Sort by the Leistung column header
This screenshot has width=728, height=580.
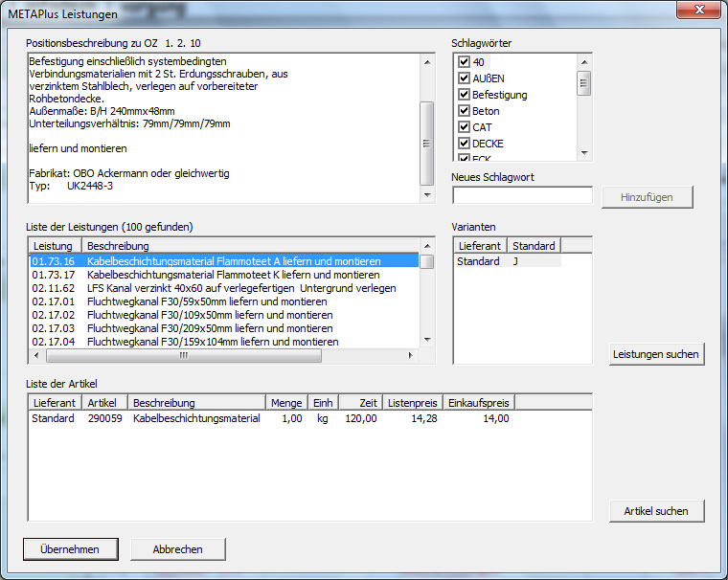click(56, 246)
